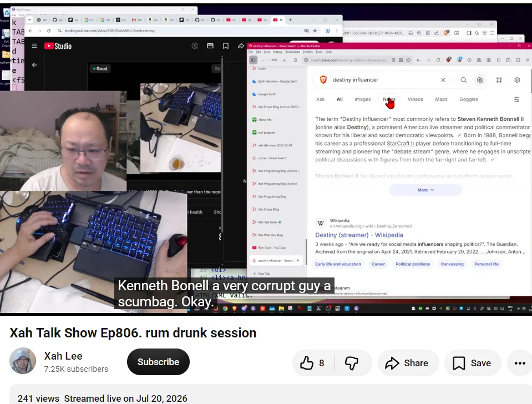532x404 pixels.
Task: Bookmark page with Firefox star icon
Action: point(408,60)
